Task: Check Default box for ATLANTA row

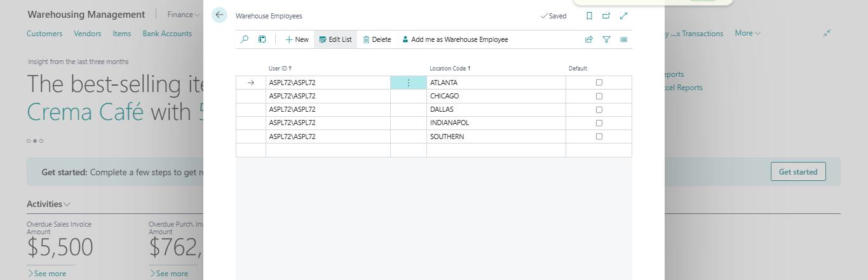Action: pyautogui.click(x=599, y=83)
